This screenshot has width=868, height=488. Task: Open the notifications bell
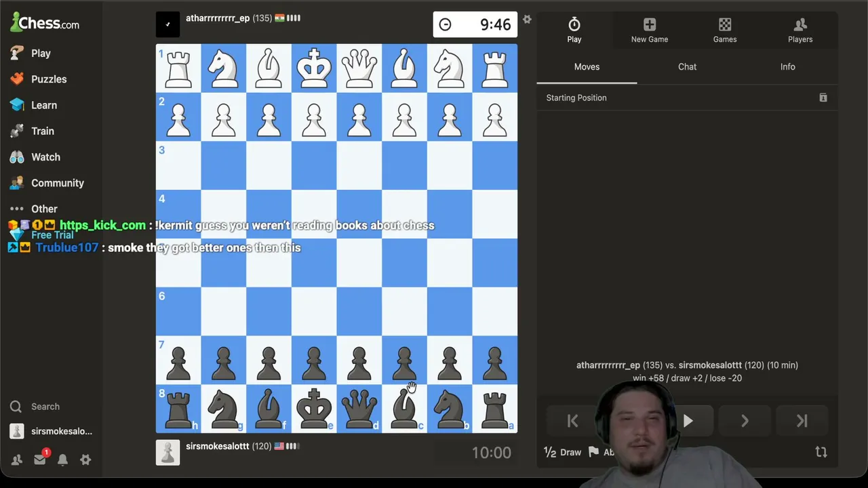(62, 460)
